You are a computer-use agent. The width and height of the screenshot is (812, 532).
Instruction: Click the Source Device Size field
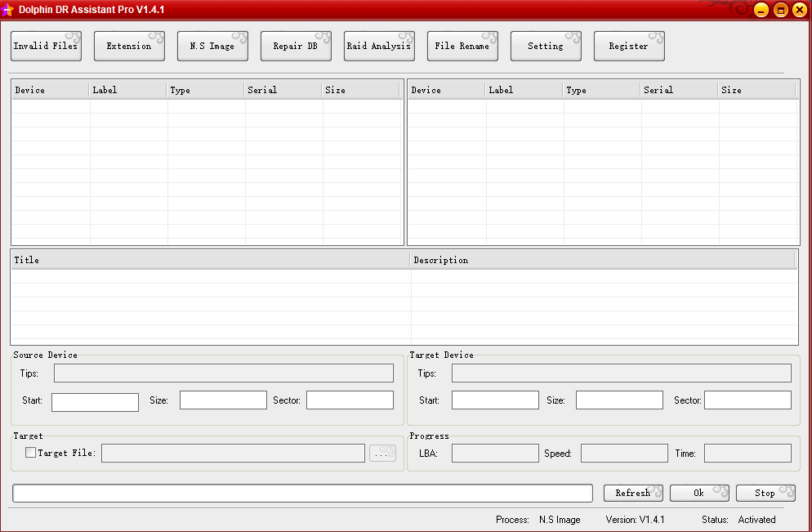[x=223, y=400]
